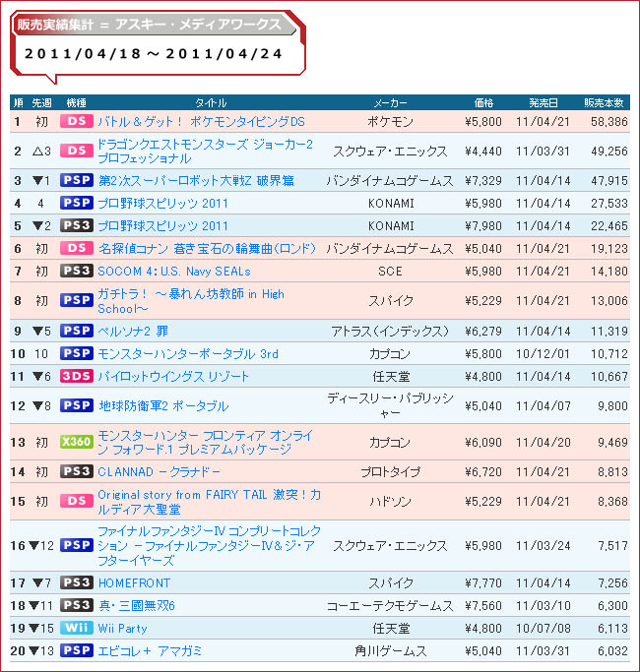This screenshot has height=672, width=640.
Task: Open the モンスターハンターポータブル 3rd link
Action: click(x=188, y=354)
